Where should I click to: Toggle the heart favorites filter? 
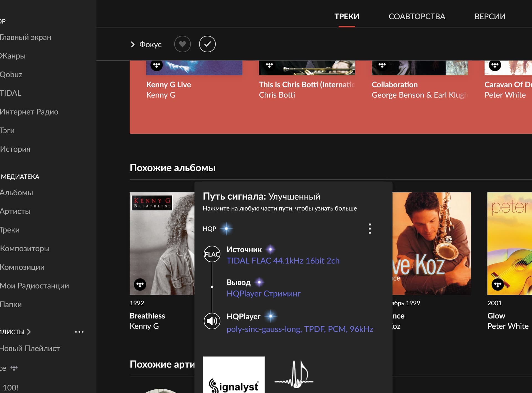[x=182, y=44]
